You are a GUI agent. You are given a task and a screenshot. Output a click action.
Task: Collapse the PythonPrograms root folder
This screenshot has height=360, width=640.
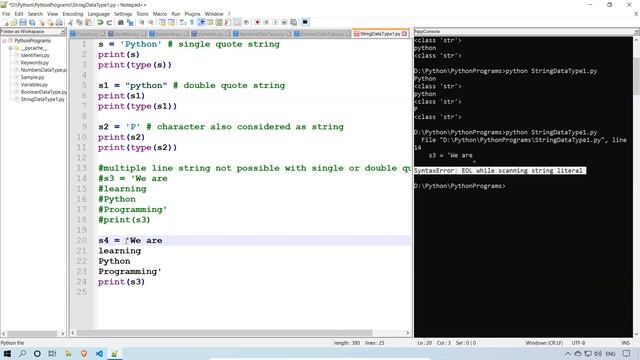tap(4, 41)
